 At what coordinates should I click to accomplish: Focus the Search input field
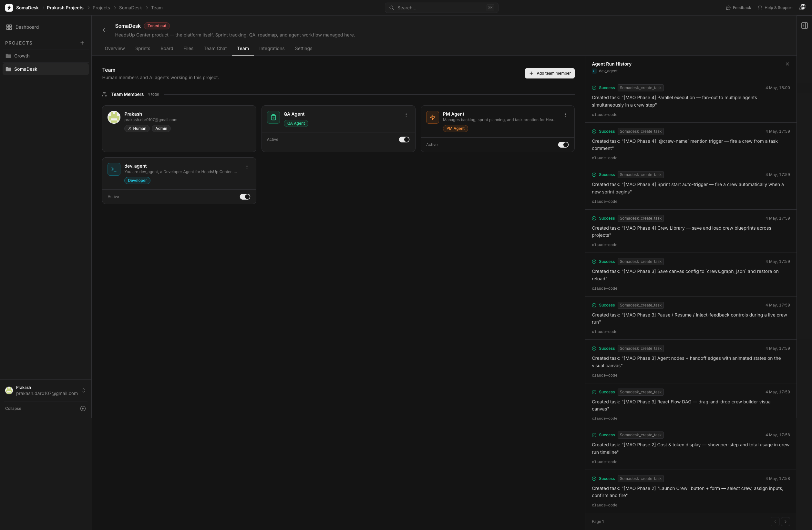click(x=441, y=7)
